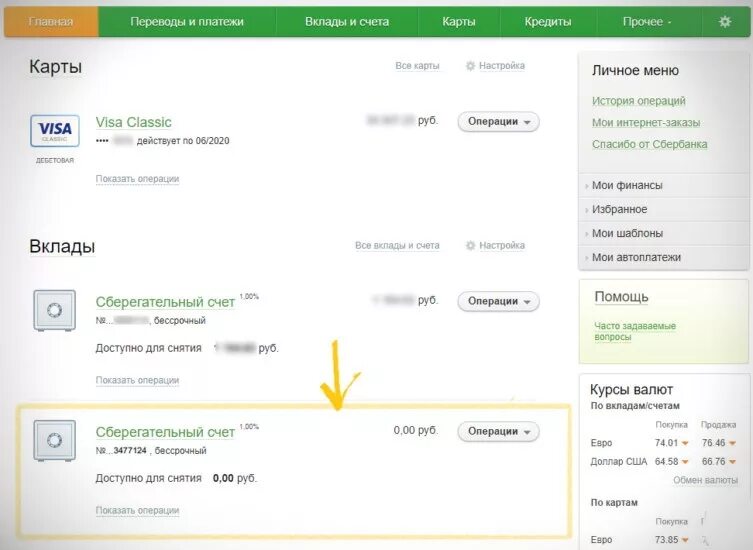Open Операции dropdown for Visa Classic
This screenshot has width=753, height=550.
click(x=498, y=122)
